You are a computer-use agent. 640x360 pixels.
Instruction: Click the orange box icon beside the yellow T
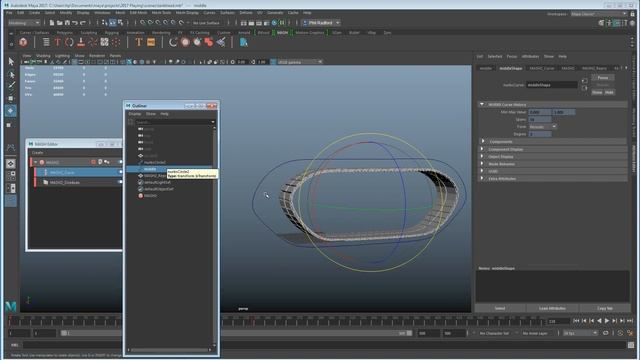click(151, 42)
